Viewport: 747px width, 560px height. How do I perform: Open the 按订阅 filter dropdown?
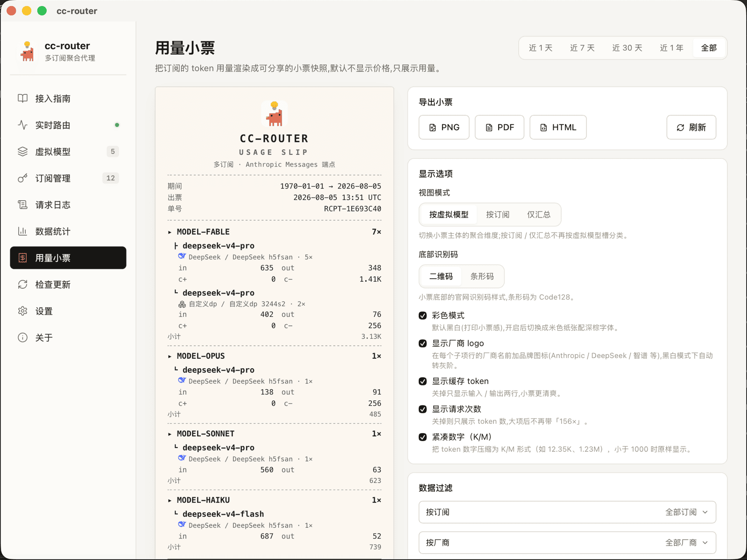567,512
